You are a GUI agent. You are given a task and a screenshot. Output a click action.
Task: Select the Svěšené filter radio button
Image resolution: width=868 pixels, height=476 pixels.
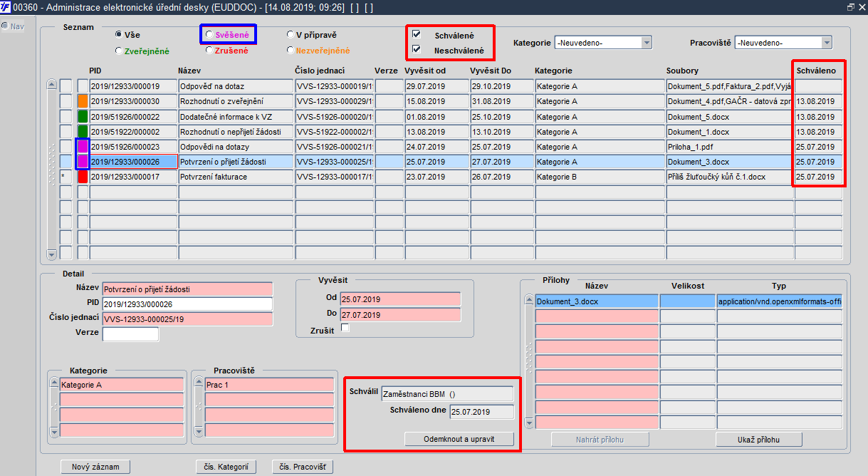pos(209,34)
